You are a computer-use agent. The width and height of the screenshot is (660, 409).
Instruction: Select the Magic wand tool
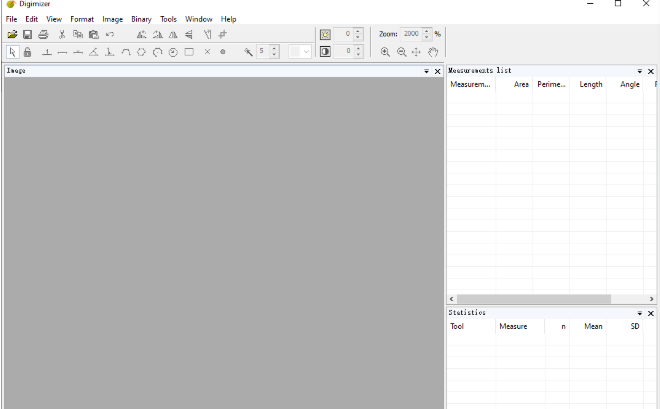coord(248,52)
